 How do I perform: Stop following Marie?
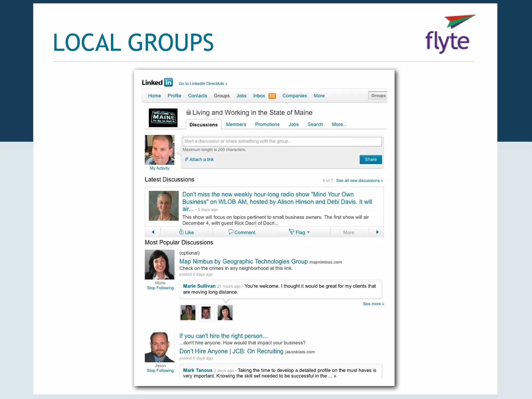pos(160,288)
